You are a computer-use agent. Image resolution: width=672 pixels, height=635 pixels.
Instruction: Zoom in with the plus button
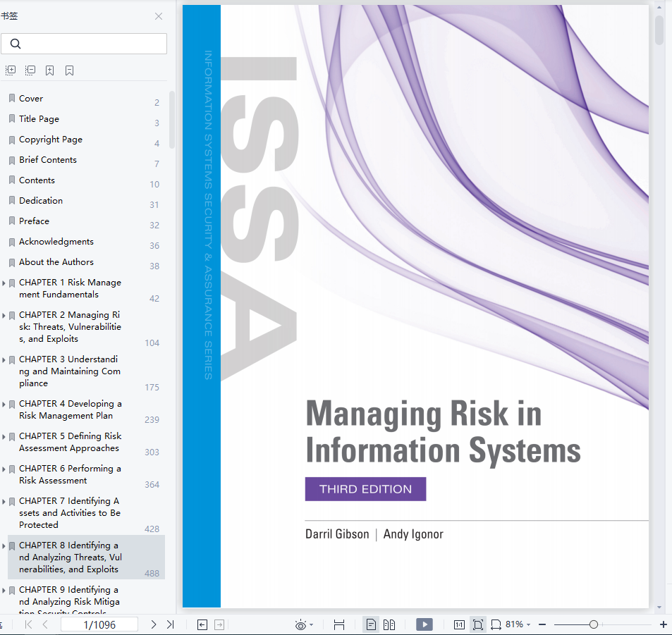pos(663,624)
